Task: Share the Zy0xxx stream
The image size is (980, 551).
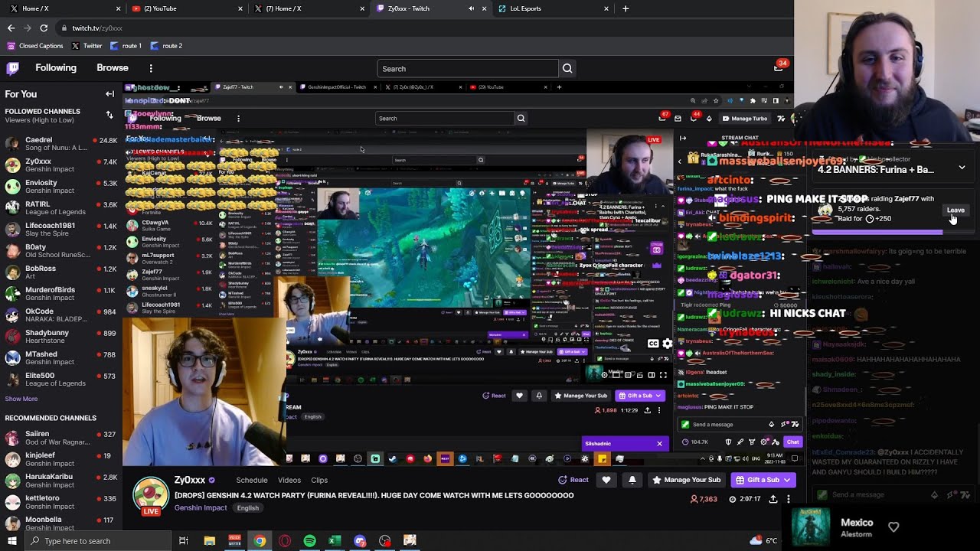Action: 773,499
